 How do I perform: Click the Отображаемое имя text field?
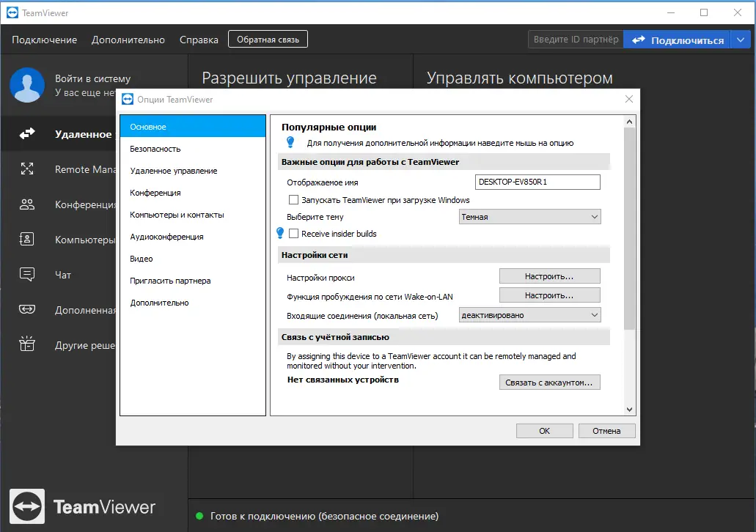coord(537,182)
